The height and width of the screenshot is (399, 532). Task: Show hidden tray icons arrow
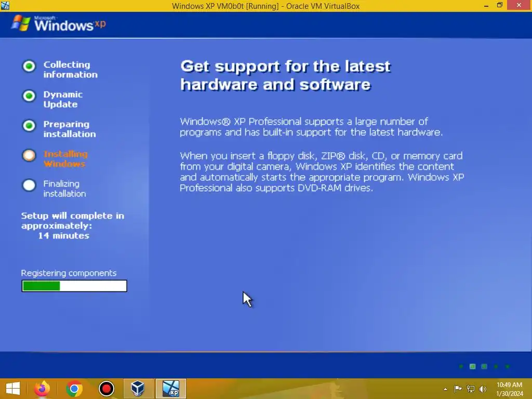click(445, 389)
